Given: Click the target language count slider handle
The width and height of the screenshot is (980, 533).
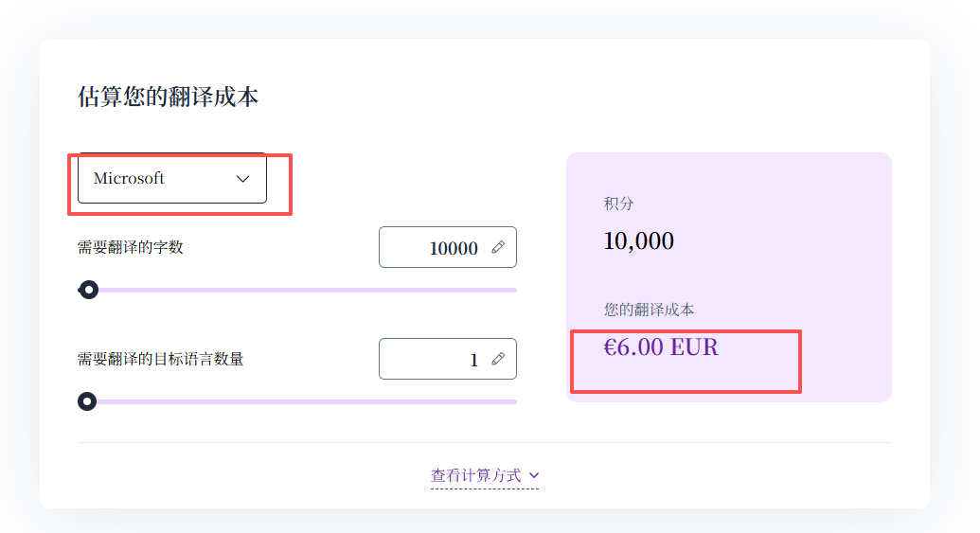Looking at the screenshot, I should pyautogui.click(x=87, y=401).
